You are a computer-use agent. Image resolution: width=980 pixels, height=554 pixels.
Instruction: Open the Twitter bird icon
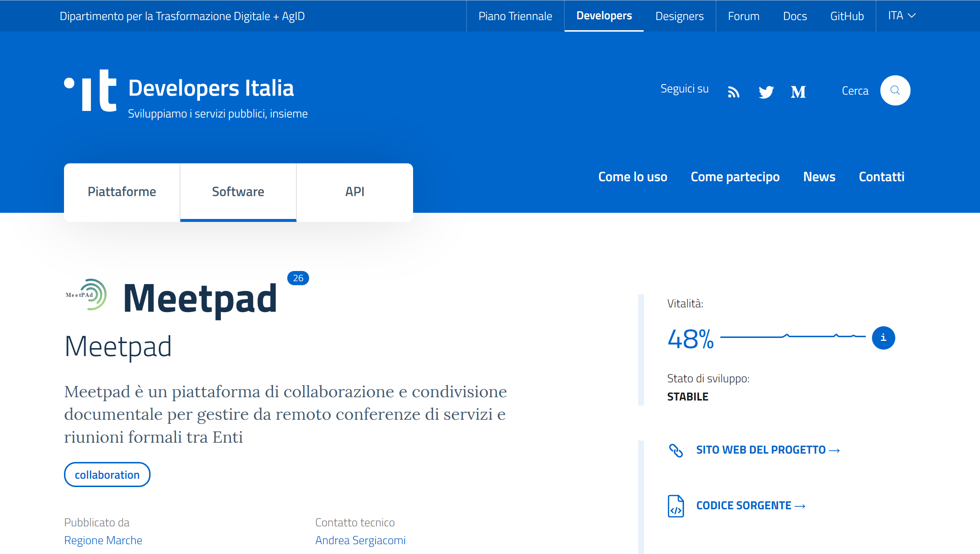tap(766, 92)
